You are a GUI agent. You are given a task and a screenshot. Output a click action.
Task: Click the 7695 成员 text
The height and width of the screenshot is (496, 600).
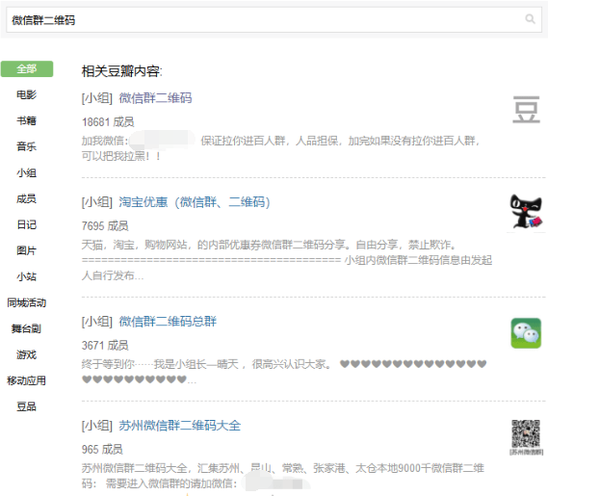pyautogui.click(x=105, y=226)
